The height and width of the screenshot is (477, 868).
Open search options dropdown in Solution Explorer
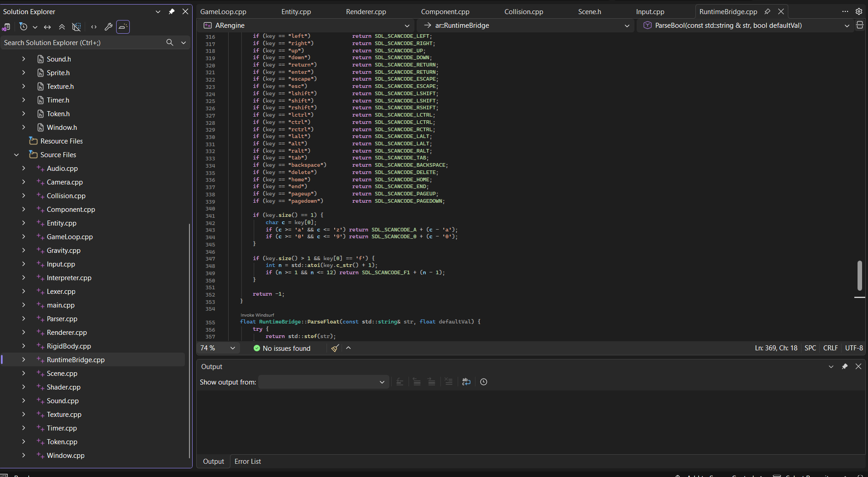point(184,42)
